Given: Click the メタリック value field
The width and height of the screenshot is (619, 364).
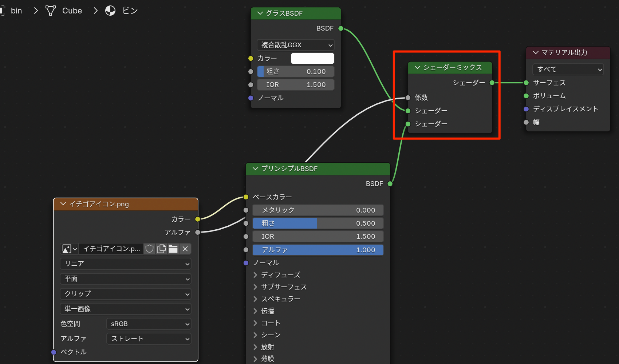Looking at the screenshot, I should [x=318, y=210].
